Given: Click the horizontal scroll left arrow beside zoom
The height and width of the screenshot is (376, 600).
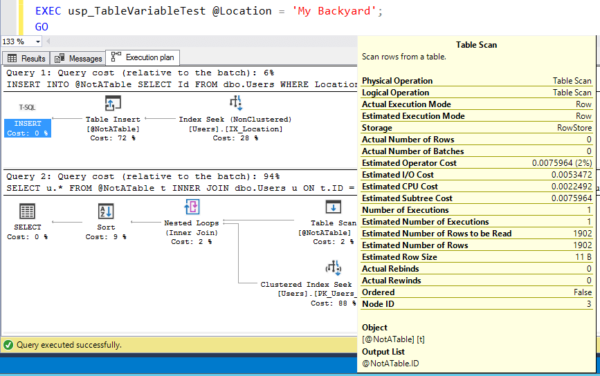Looking at the screenshot, I should tap(48, 41).
